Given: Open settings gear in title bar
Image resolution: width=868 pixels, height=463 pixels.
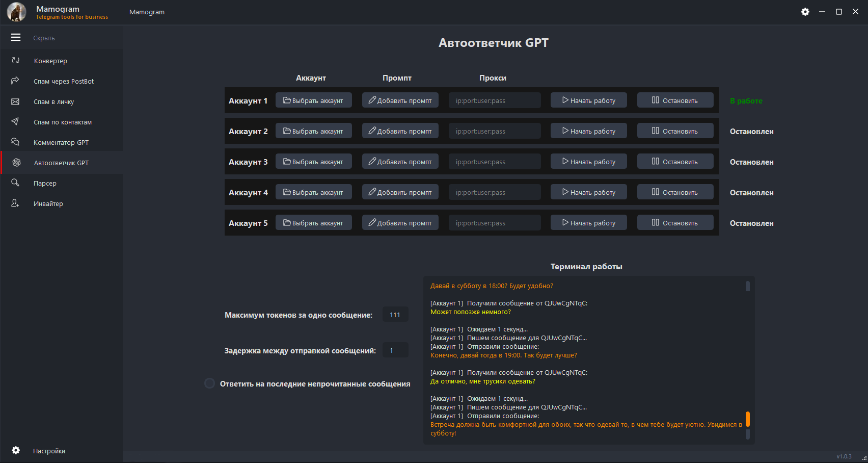Looking at the screenshot, I should pos(805,12).
